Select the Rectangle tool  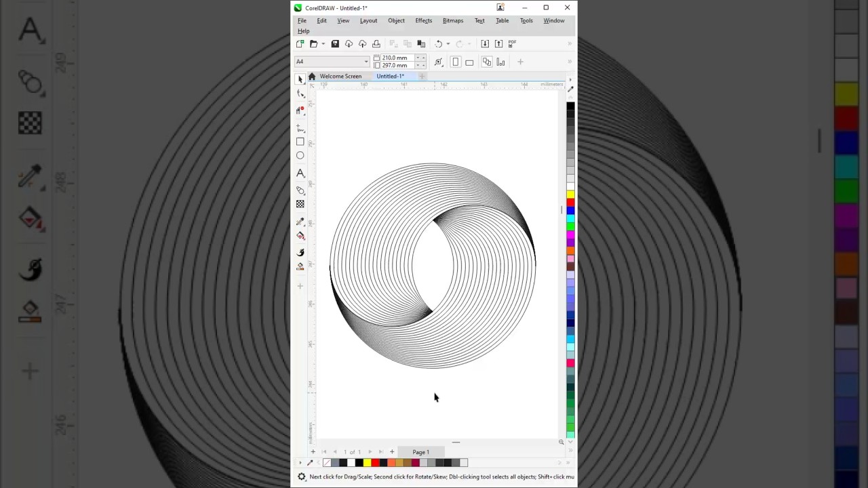(300, 142)
